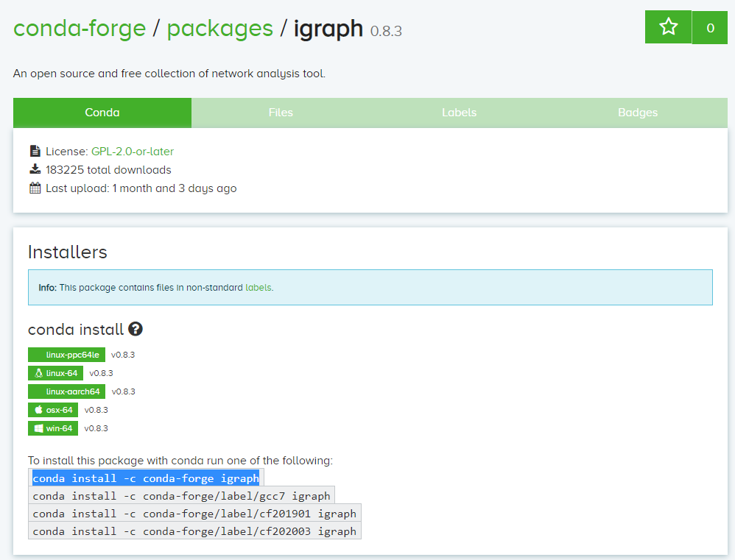Image resolution: width=735 pixels, height=560 pixels.
Task: Click the Windows icon on win-64
Action: 38,428
